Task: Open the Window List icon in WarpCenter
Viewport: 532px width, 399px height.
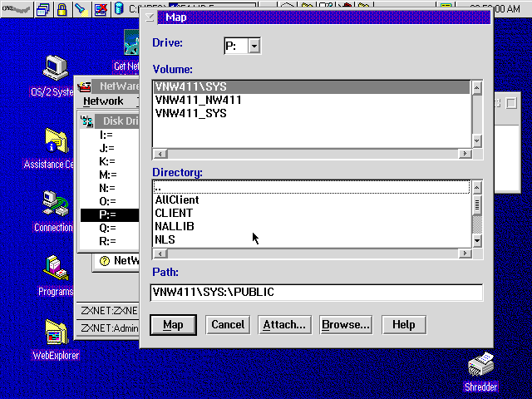Action: click(43, 9)
